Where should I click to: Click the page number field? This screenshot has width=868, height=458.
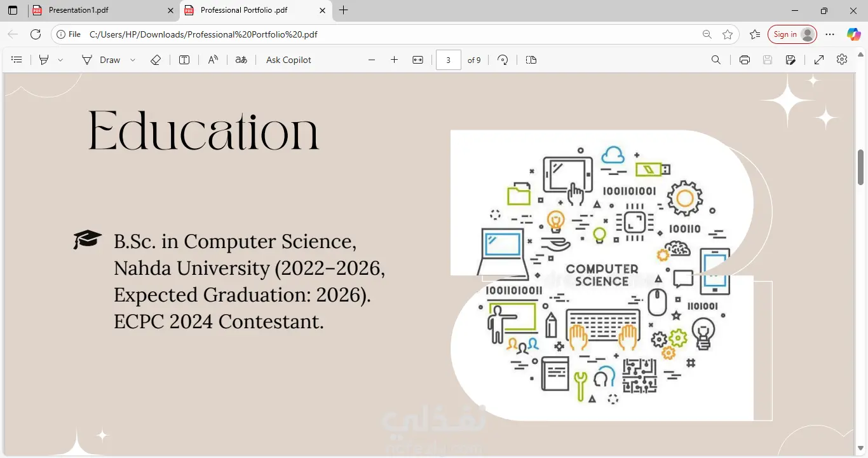coord(449,60)
